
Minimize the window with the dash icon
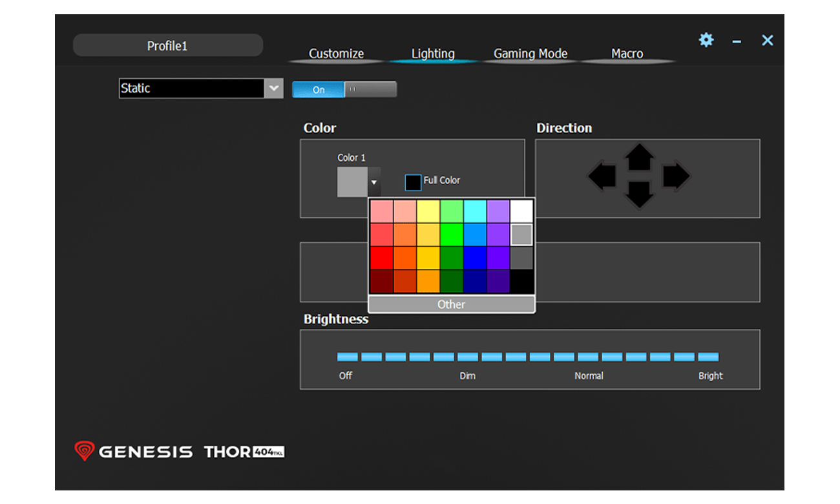point(737,41)
